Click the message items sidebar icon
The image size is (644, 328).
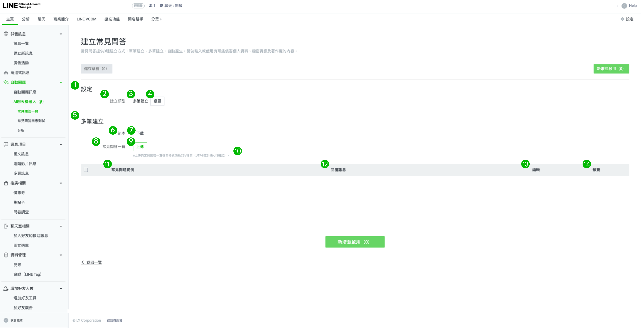[x=6, y=144]
